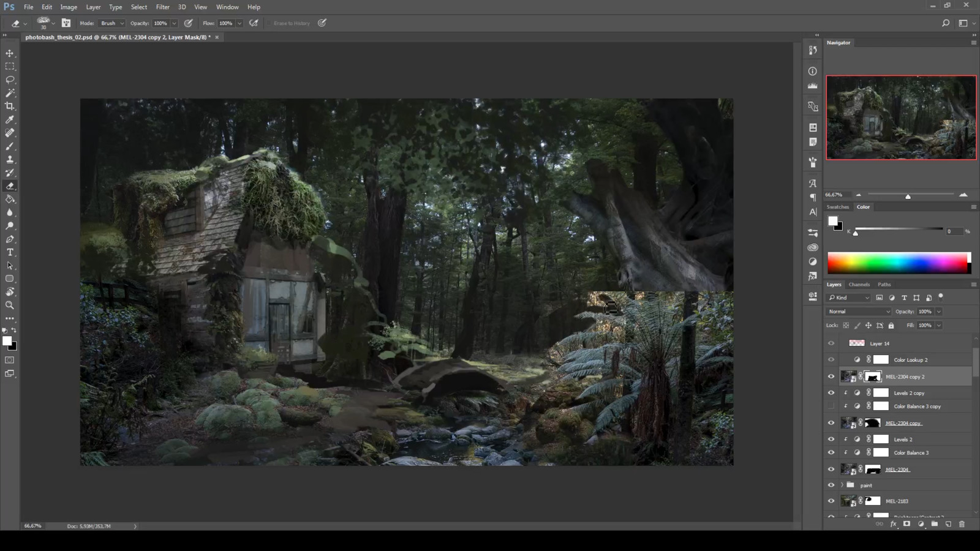Select the Healing Brush tool
The height and width of the screenshot is (551, 980).
(10, 133)
